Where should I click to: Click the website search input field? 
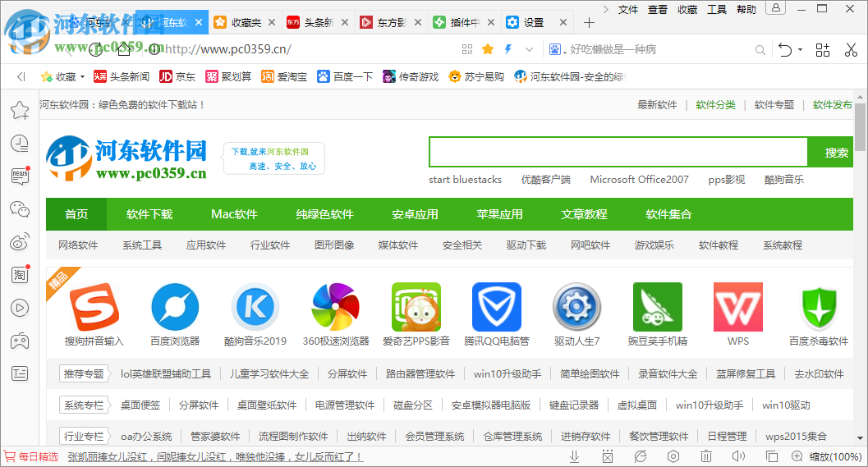(618, 152)
